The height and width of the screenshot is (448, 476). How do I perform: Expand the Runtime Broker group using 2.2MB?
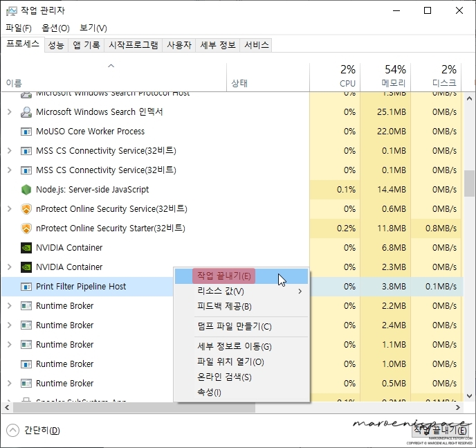click(x=10, y=306)
